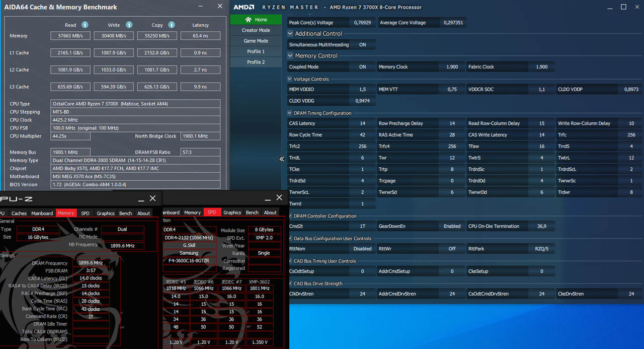Close the AIDA64 Cache & Memory Benchmark window
The width and height of the screenshot is (644, 349).
tap(220, 7)
